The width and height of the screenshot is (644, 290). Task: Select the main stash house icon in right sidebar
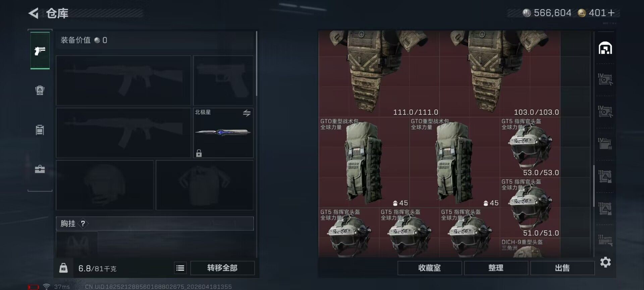click(x=605, y=48)
